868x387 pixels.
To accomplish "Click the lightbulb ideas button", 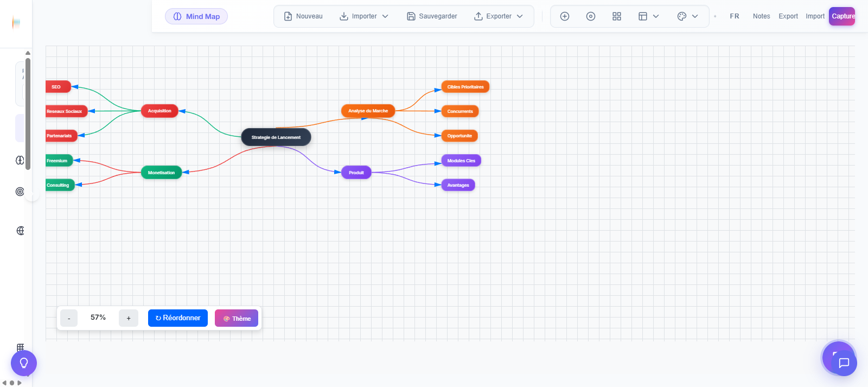I will (24, 363).
